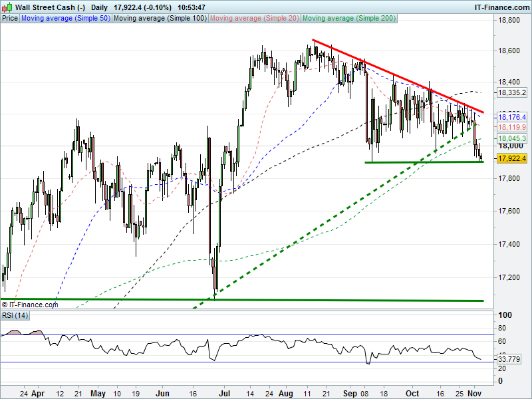Click the red descending trendline

click(x=398, y=75)
